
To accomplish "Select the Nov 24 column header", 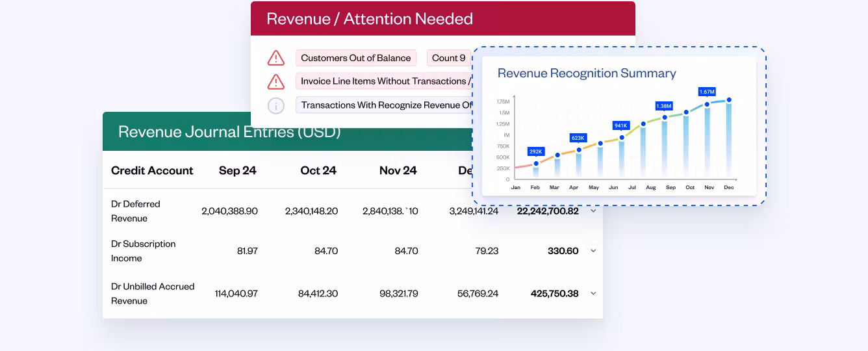I will (x=398, y=171).
